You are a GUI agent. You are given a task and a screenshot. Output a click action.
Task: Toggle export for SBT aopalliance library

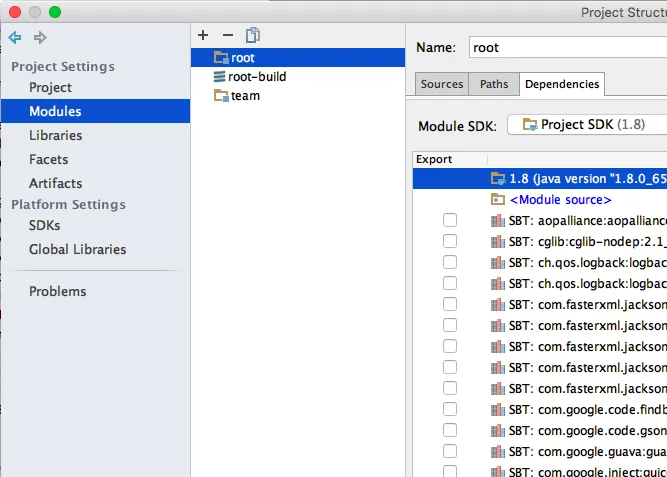click(x=450, y=220)
